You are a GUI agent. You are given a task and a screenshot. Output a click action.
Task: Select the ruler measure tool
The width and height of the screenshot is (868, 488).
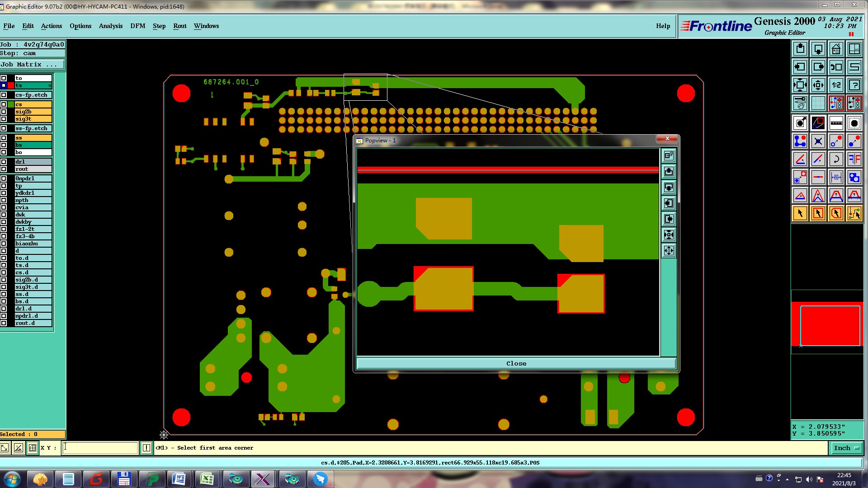pos(836,123)
